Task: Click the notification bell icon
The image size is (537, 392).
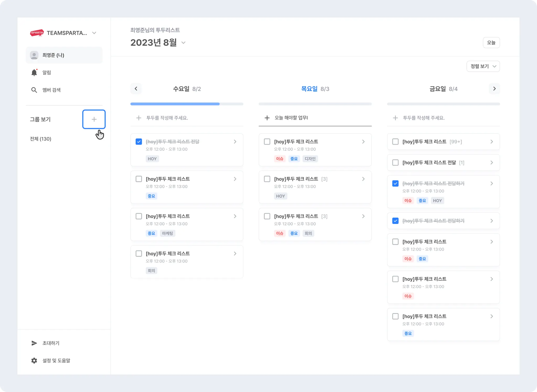Action: point(34,73)
